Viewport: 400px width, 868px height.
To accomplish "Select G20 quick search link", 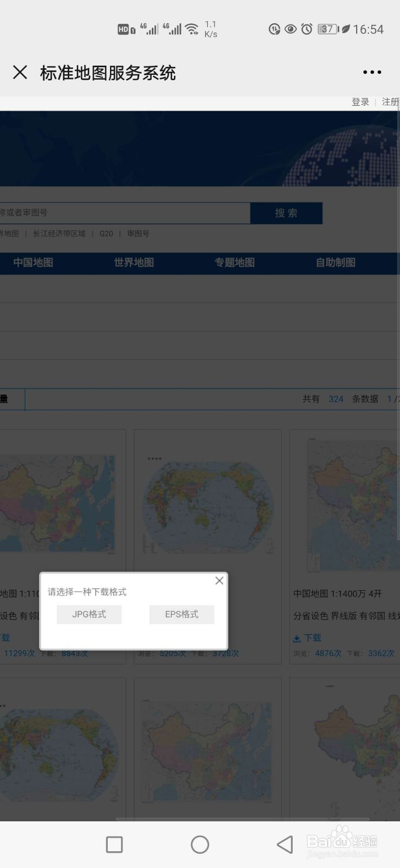I will (x=106, y=234).
